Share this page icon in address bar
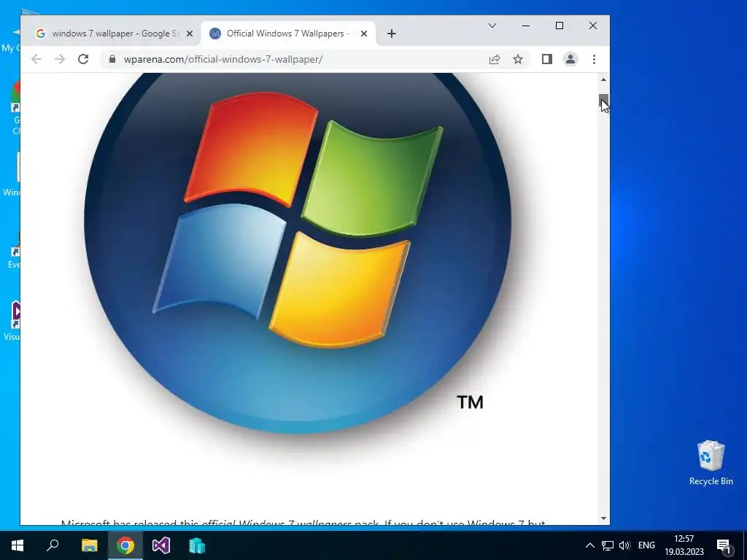 point(495,59)
